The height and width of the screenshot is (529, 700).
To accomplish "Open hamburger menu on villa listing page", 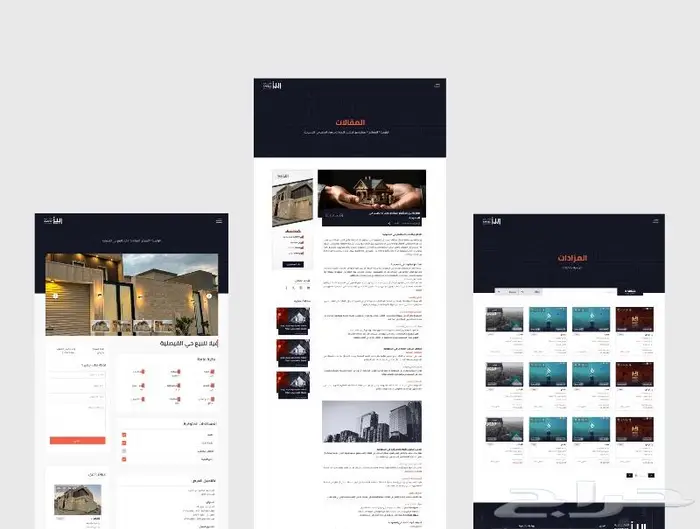I will pyautogui.click(x=219, y=221).
